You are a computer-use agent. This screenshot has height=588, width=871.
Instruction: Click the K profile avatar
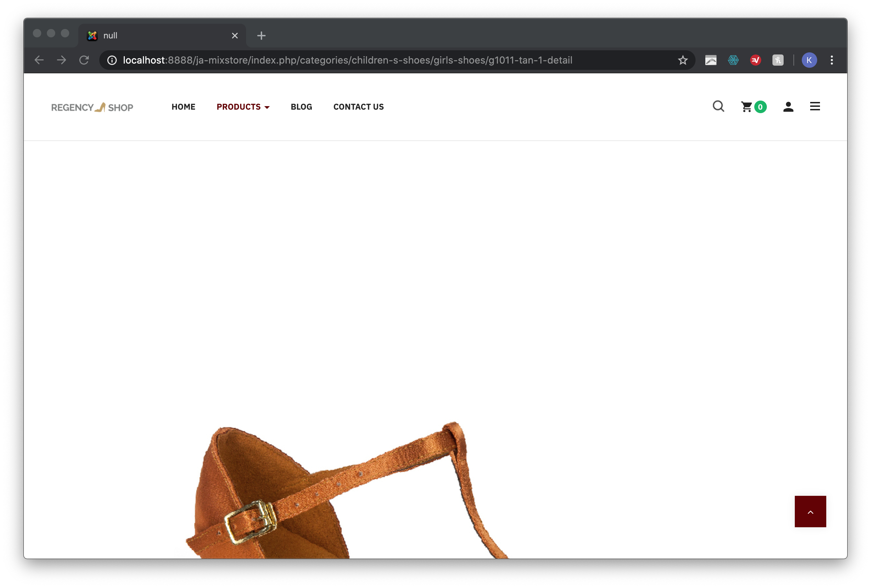click(x=809, y=60)
